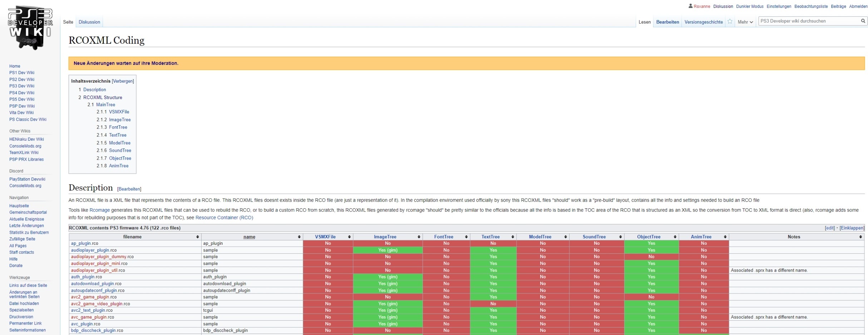Click Donate in sidebar

pos(16,266)
